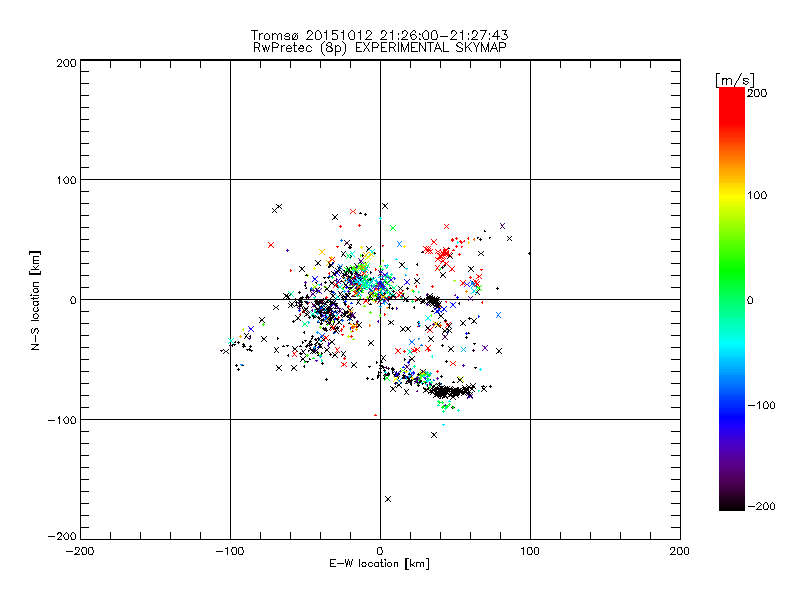Click the y-axis tick label '-100'

point(62,420)
